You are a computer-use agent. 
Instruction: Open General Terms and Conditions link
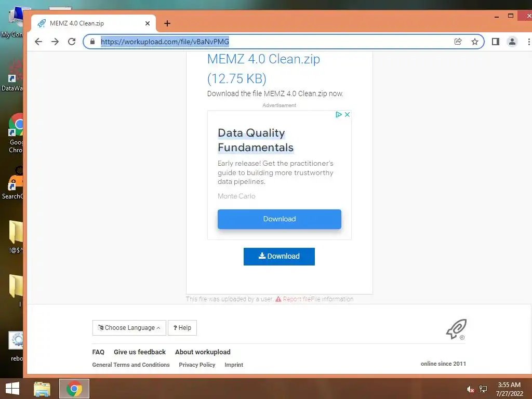point(131,365)
